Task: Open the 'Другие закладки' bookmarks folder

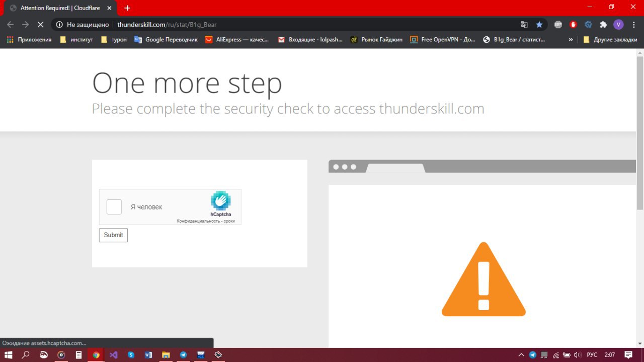Action: pos(610,39)
